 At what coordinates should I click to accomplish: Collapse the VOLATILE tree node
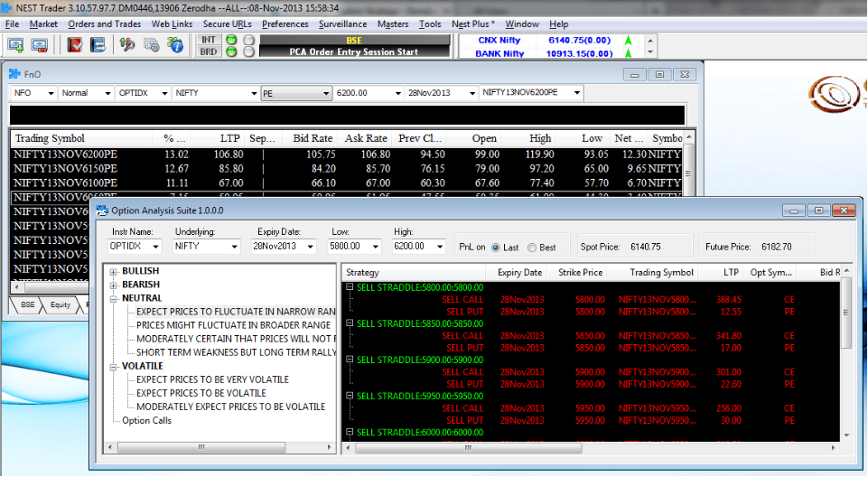coord(114,367)
